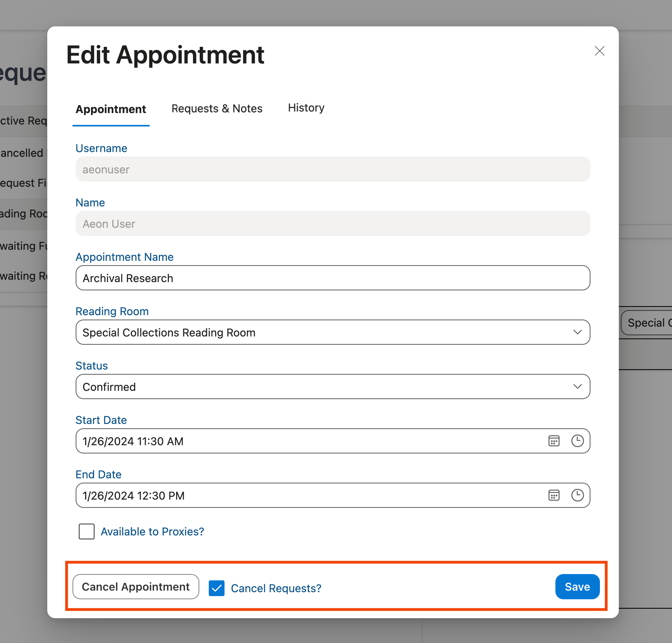
Task: Save the appointment changes
Action: [577, 587]
